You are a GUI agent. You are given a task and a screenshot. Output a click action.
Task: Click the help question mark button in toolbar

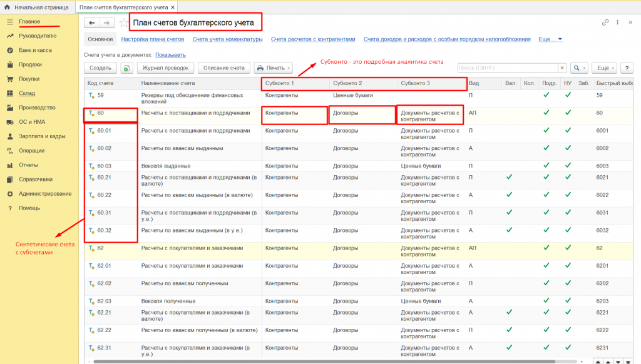coord(626,68)
